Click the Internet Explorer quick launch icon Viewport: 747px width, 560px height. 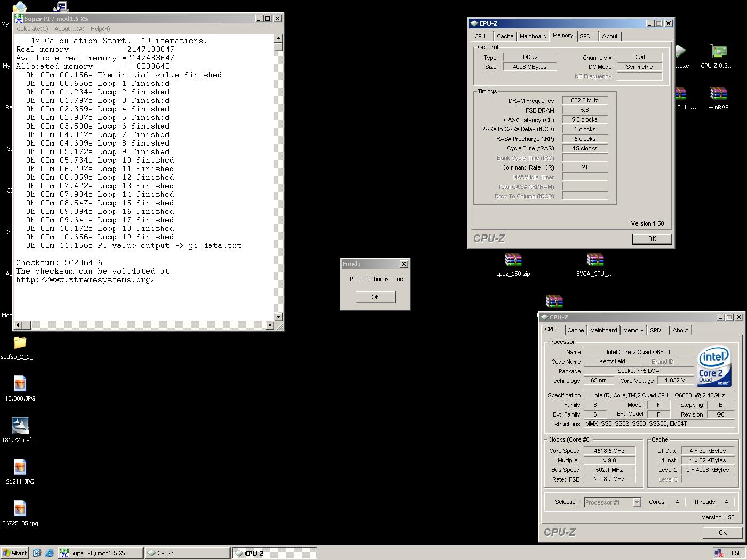[49, 553]
